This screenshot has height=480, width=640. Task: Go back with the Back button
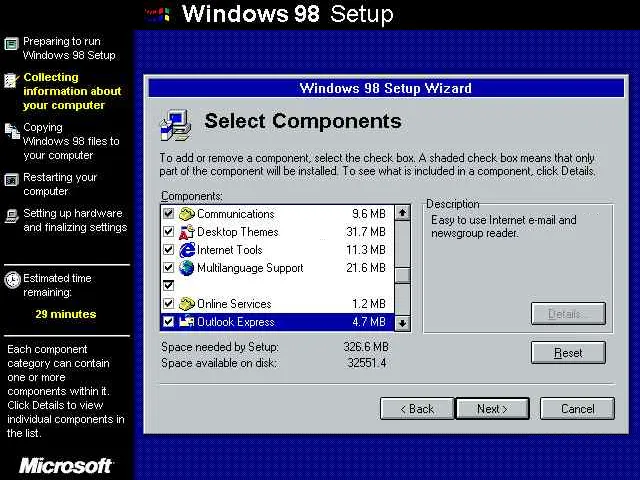point(417,409)
